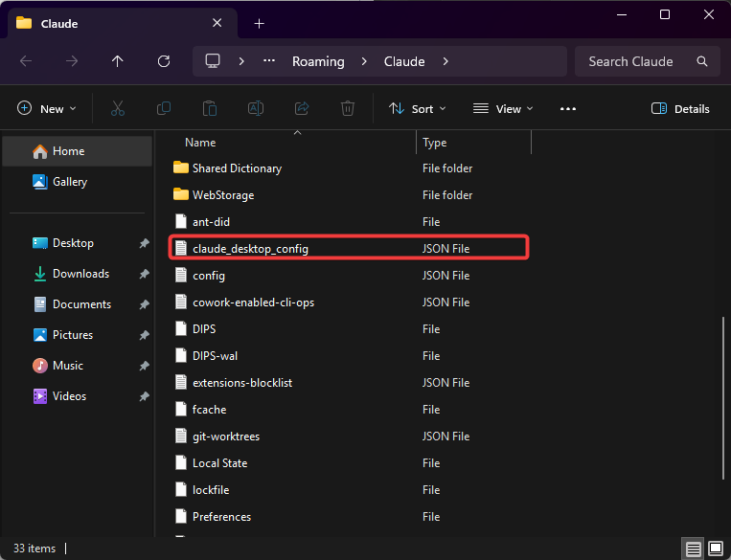731x560 pixels.
Task: Navigate up one folder level
Action: pos(118,61)
